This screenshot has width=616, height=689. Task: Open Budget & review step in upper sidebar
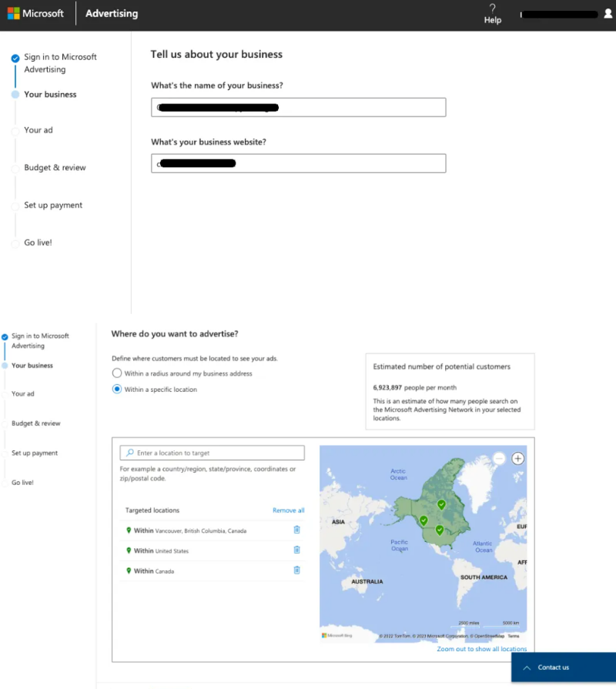[55, 167]
